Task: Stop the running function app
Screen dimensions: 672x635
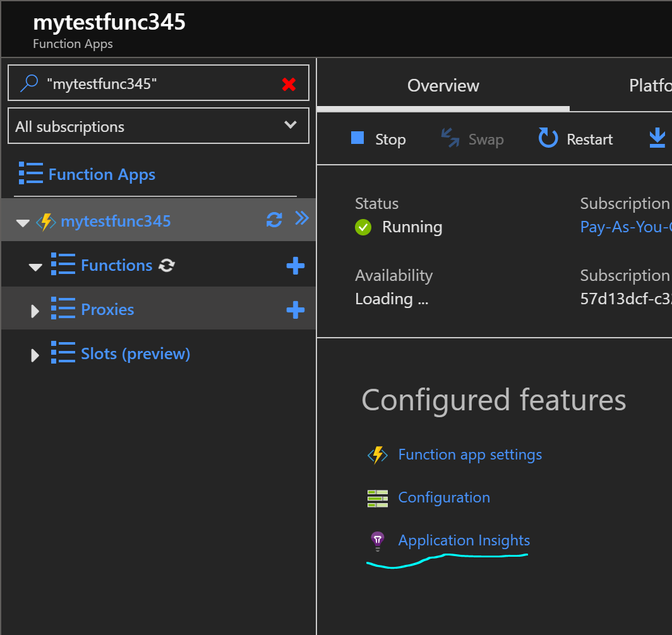Action: tap(378, 139)
